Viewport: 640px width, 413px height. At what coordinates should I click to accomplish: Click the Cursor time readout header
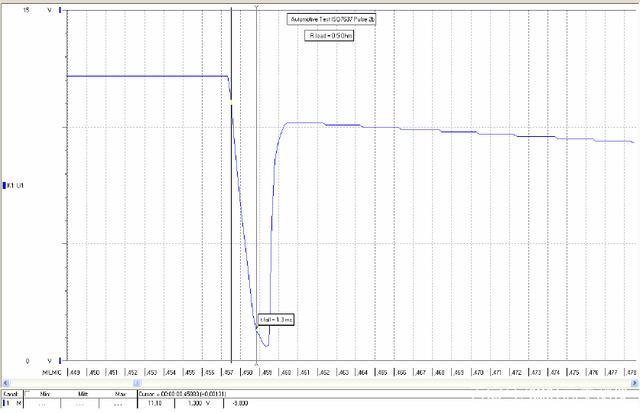(182, 394)
